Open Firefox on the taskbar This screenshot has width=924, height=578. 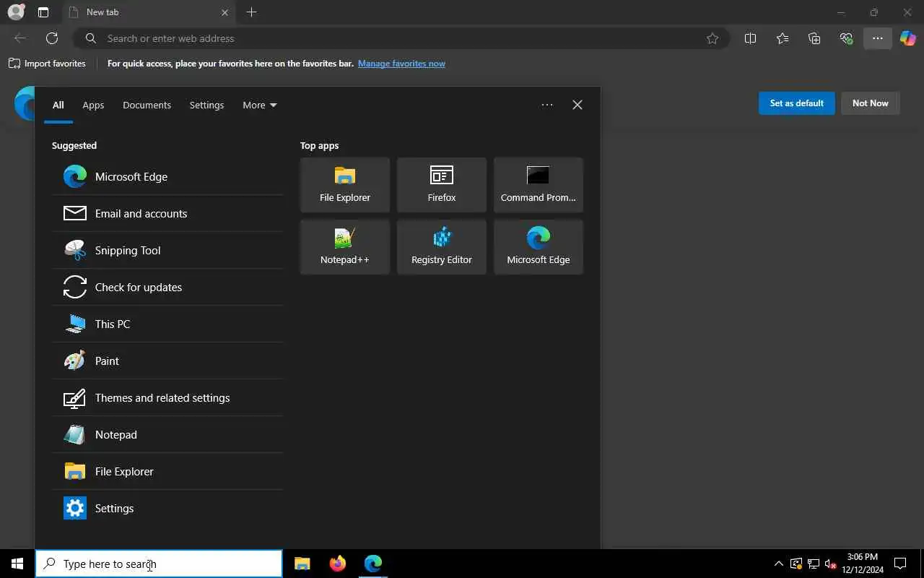point(338,564)
